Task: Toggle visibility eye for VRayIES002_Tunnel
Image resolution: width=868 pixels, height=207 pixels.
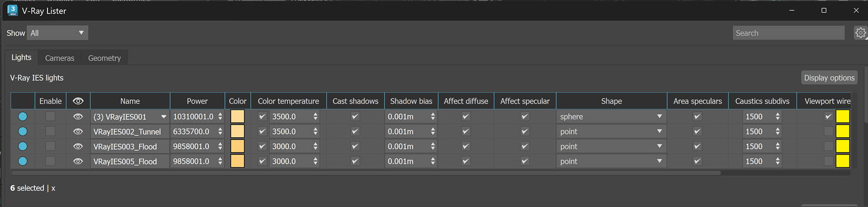Action: [x=78, y=132]
